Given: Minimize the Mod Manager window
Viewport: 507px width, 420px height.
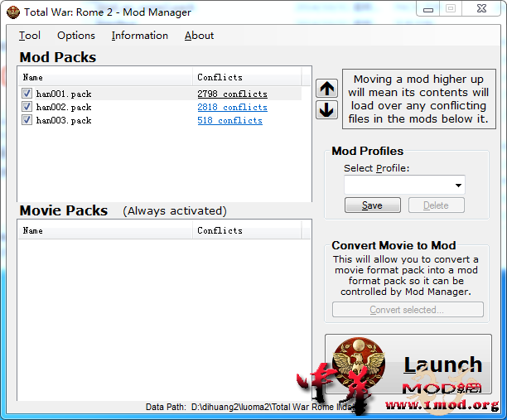Looking at the screenshot, I should coord(428,10).
